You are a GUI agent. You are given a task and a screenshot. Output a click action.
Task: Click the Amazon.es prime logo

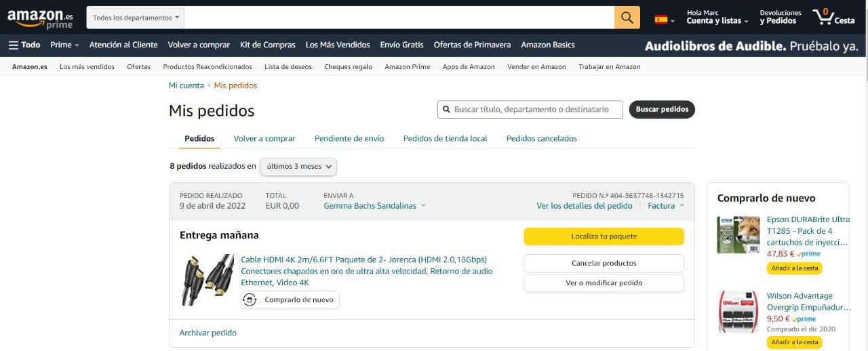[40, 18]
